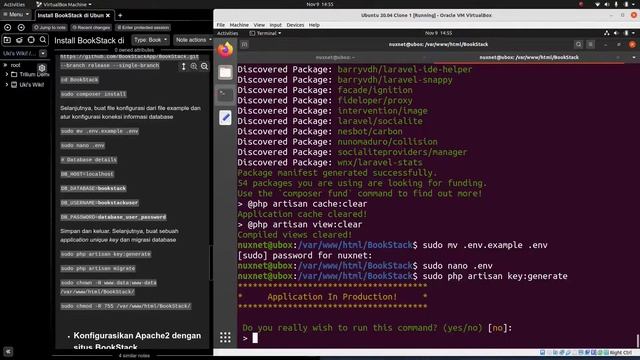Open the VirtualBox Input menu
Screen dimensions: 640x360
276,25
